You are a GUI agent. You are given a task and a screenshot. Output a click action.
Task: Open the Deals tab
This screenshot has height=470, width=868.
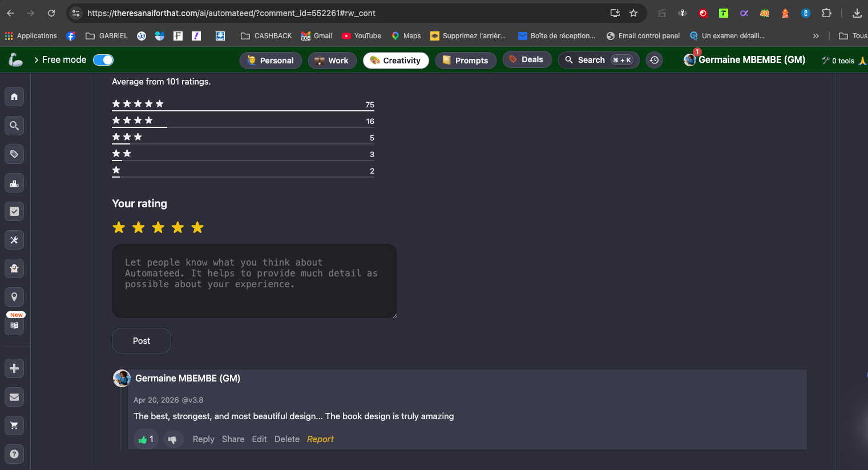point(527,59)
